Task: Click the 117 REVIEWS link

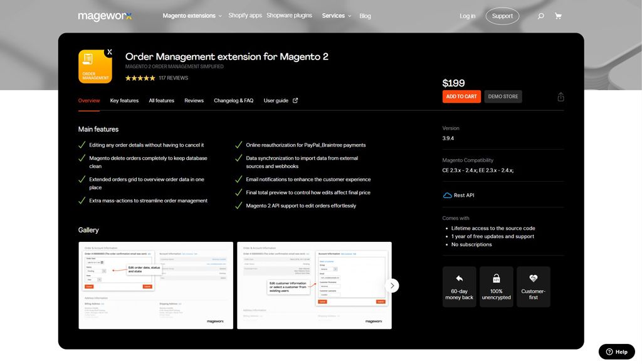Action: [173, 78]
